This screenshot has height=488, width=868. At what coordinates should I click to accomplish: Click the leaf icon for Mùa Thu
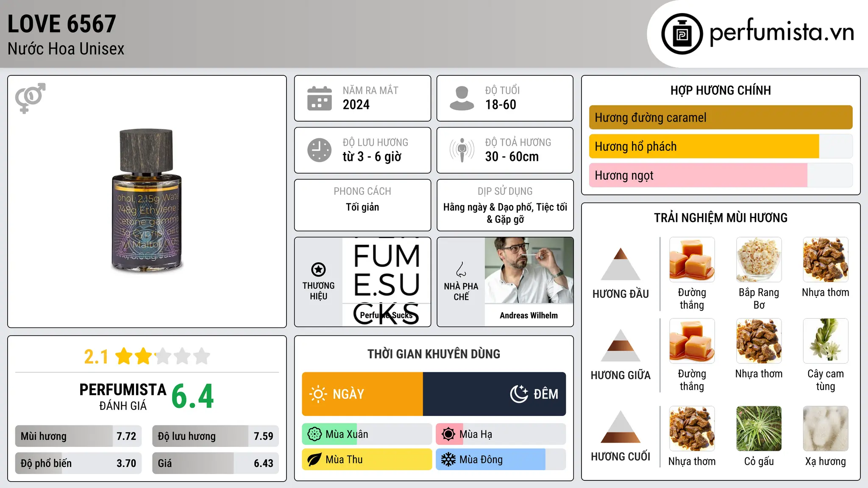pos(314,460)
